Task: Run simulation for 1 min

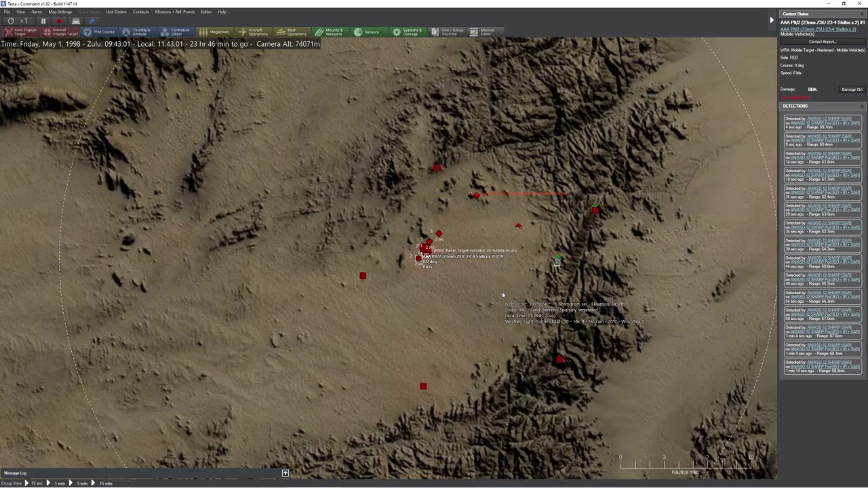Action: click(57, 483)
